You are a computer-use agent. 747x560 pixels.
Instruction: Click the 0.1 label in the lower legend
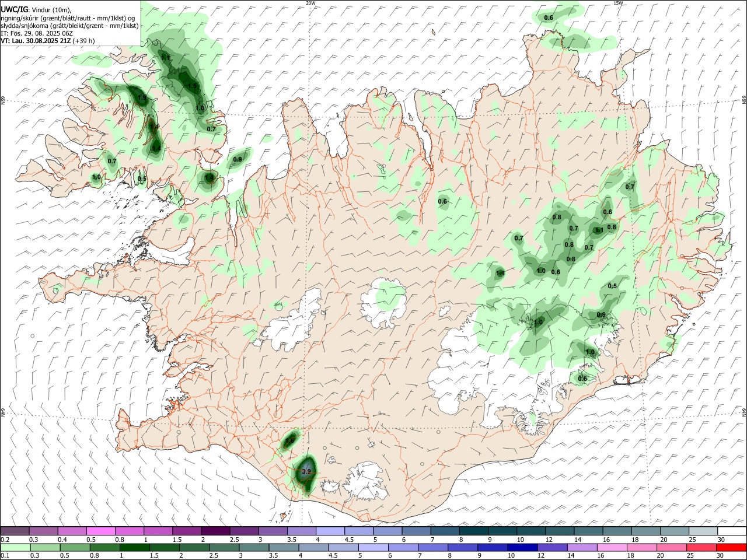pyautogui.click(x=5, y=556)
